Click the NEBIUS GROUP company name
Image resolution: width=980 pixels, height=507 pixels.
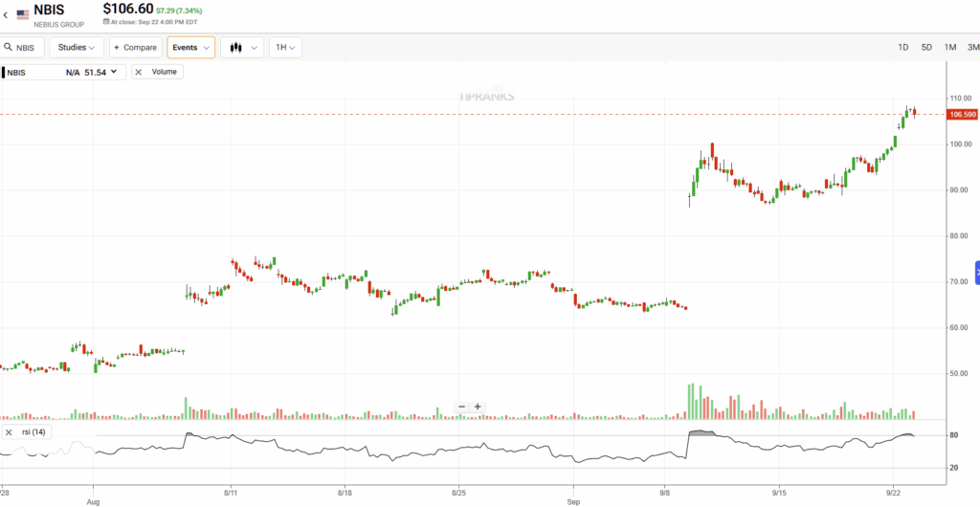[x=58, y=25]
